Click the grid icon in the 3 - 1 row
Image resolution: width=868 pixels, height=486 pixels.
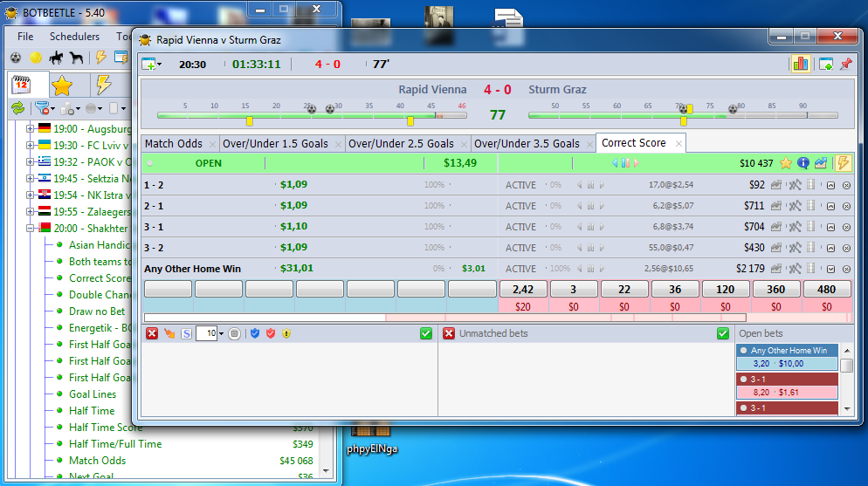pyautogui.click(x=811, y=227)
